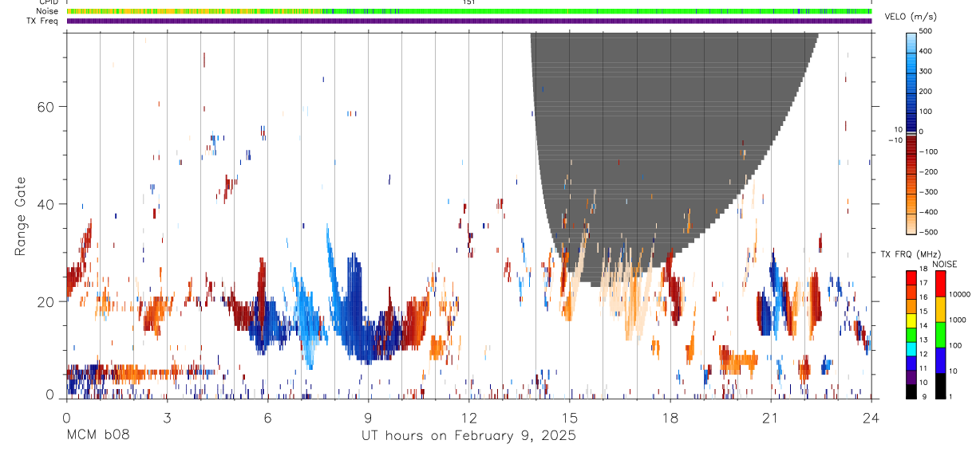
Task: Select the blue segment of noise color bar
Action: [941, 360]
